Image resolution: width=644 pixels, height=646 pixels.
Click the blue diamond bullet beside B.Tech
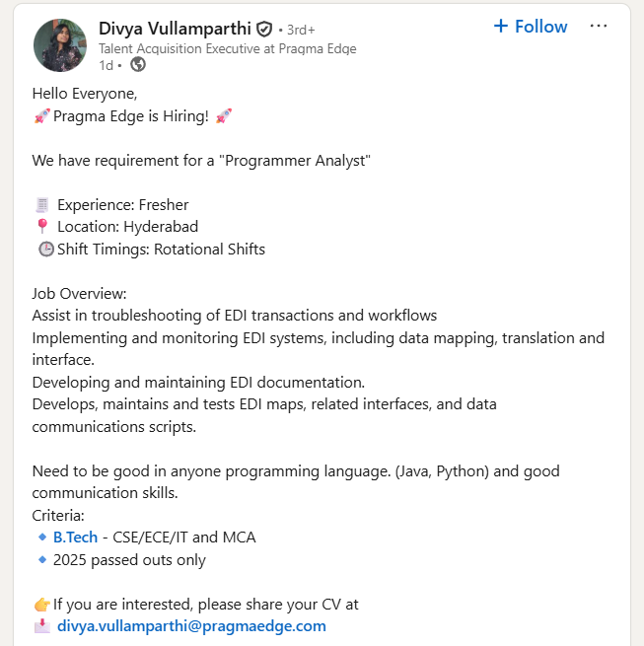42,538
